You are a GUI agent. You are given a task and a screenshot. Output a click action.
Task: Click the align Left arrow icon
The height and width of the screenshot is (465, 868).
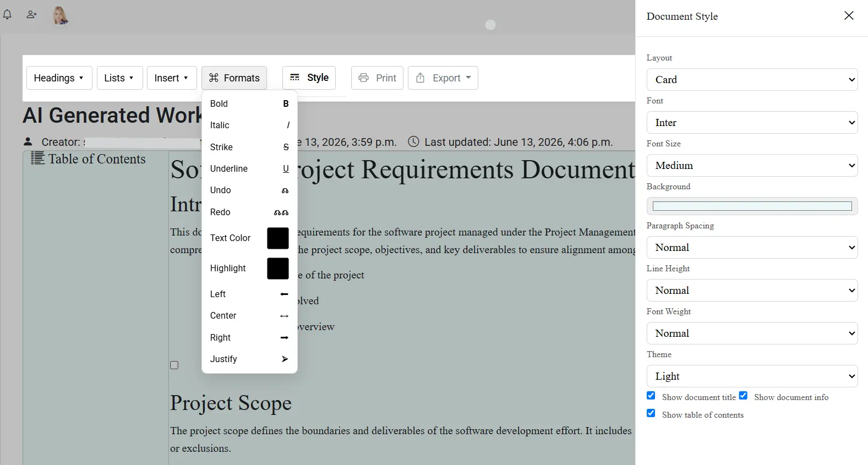point(284,294)
